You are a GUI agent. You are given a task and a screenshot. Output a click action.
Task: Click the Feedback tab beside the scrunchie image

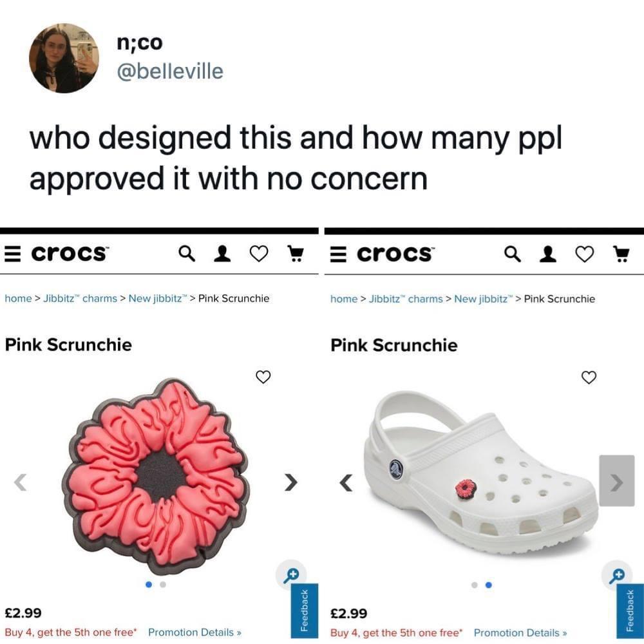pos(305,609)
